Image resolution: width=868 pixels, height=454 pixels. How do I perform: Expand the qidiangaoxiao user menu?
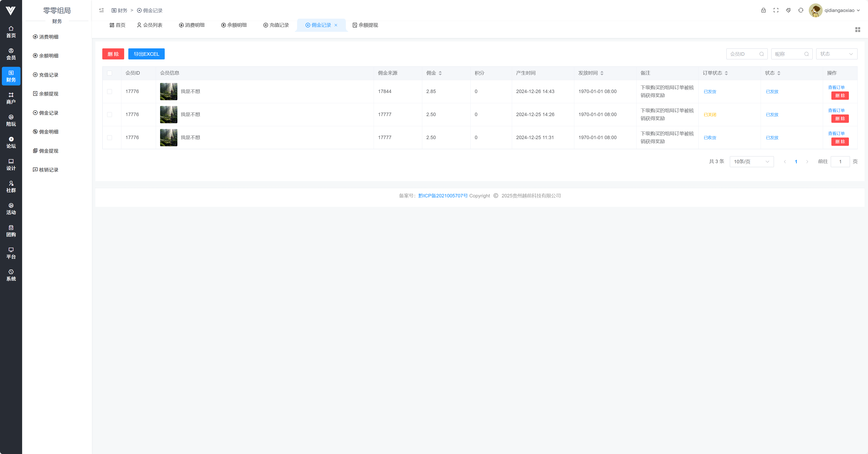(841, 10)
